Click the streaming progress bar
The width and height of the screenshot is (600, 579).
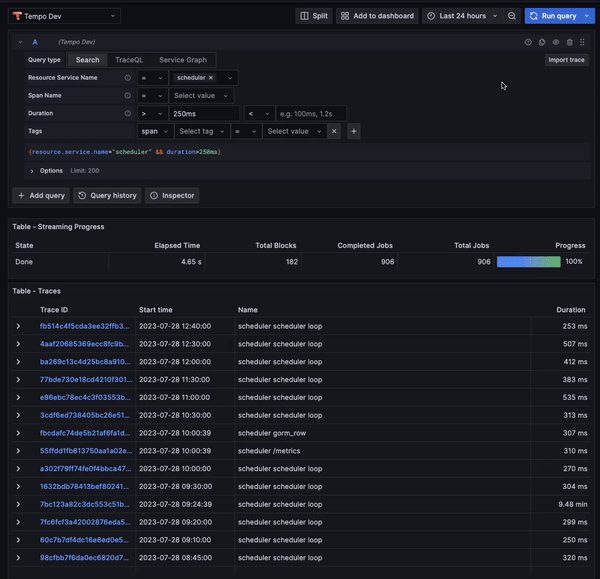(x=528, y=262)
